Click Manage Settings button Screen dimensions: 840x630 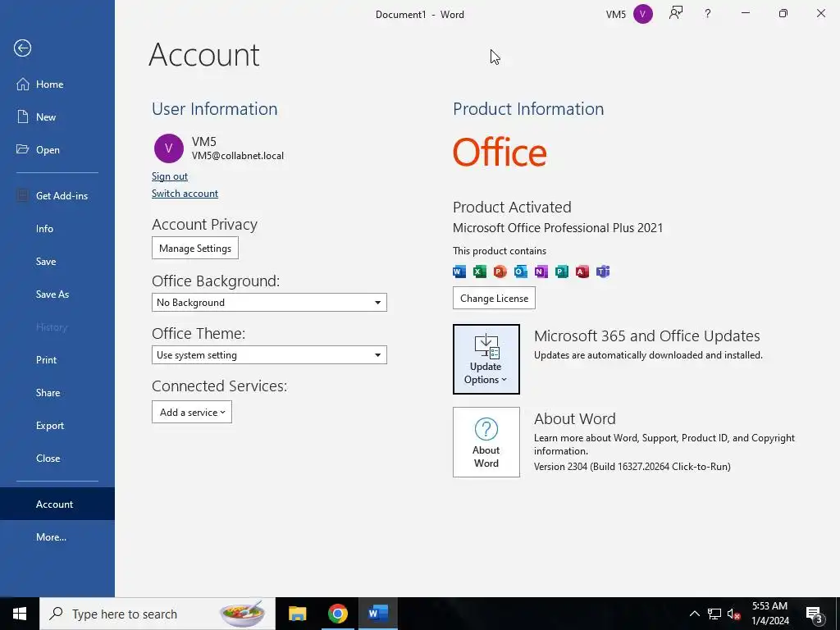pyautogui.click(x=195, y=248)
